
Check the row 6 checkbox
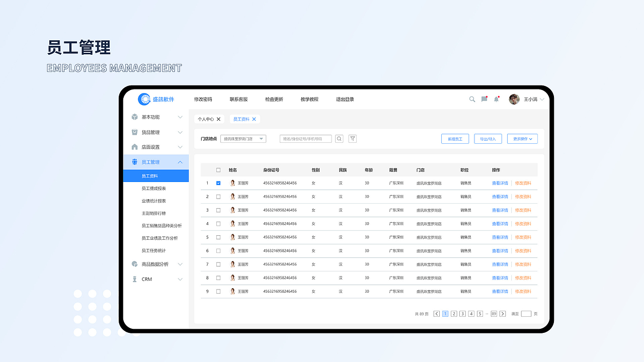tap(218, 251)
